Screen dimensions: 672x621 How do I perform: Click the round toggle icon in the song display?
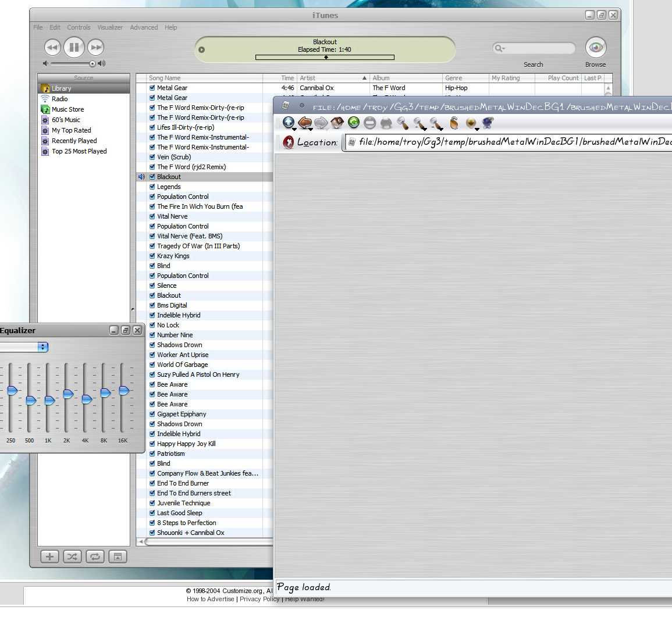(x=201, y=49)
